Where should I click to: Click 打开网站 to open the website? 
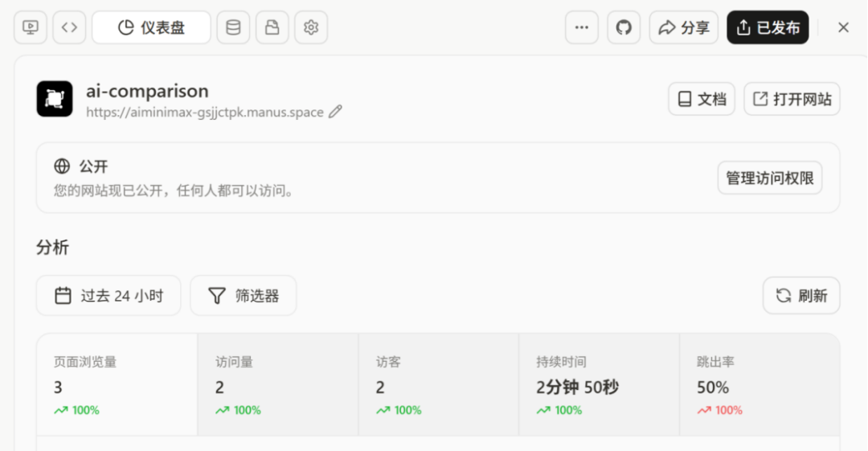pyautogui.click(x=792, y=99)
